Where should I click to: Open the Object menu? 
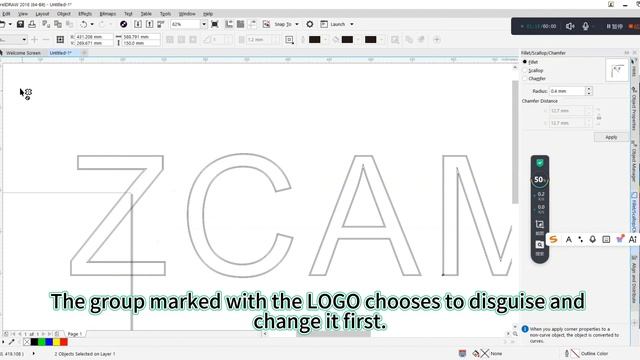[63, 14]
